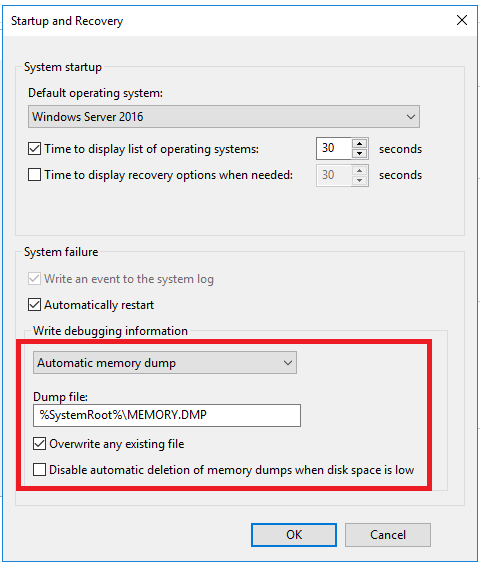Increase operating systems list seconds with up arrow
This screenshot has width=480, height=564.
359,144
